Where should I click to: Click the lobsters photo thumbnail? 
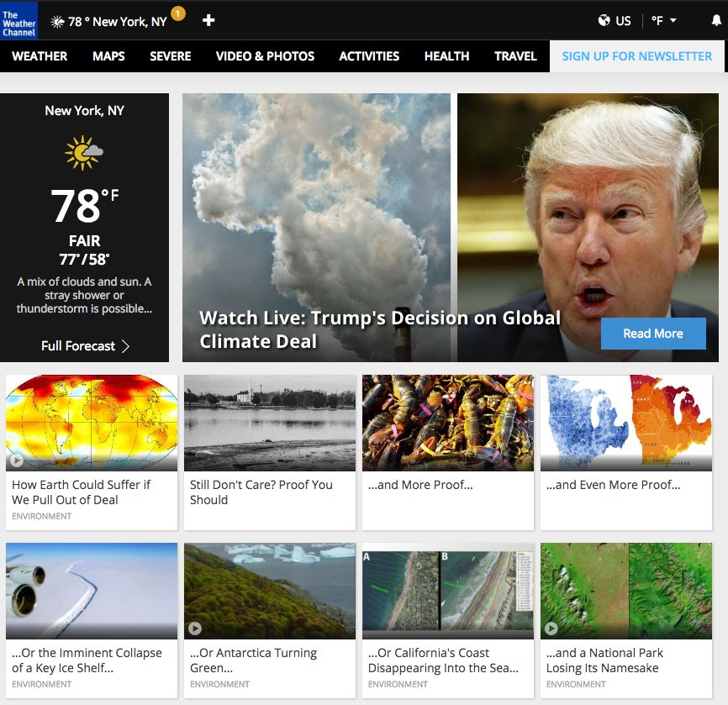point(448,423)
